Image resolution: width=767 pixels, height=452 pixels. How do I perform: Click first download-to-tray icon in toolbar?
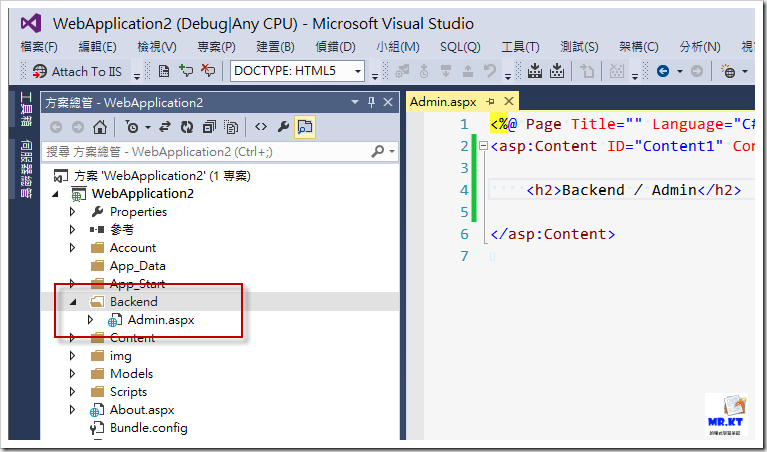535,71
